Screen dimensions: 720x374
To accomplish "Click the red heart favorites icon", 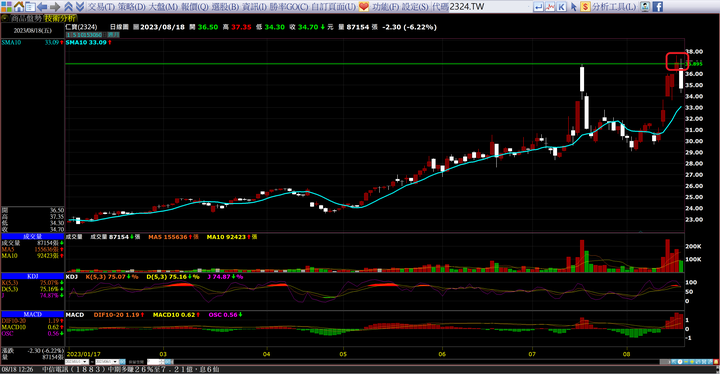I will tap(364, 6).
